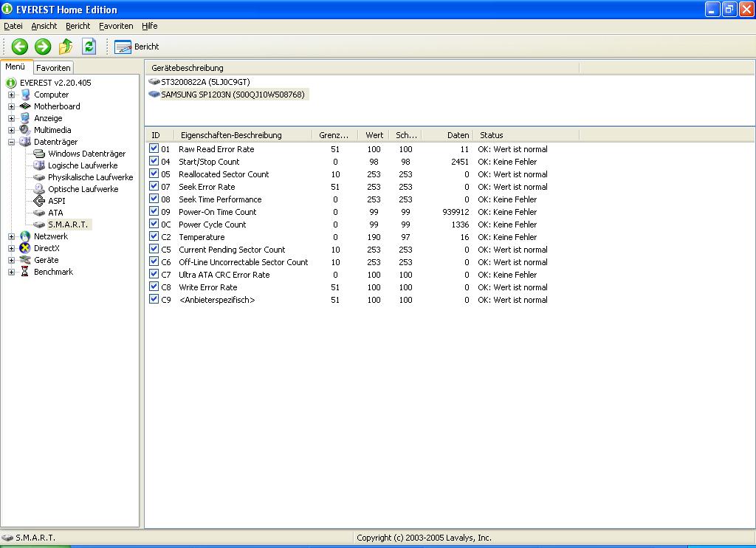Screen dimensions: 756x548
Task: Sort by the Daten column header
Action: coord(447,135)
